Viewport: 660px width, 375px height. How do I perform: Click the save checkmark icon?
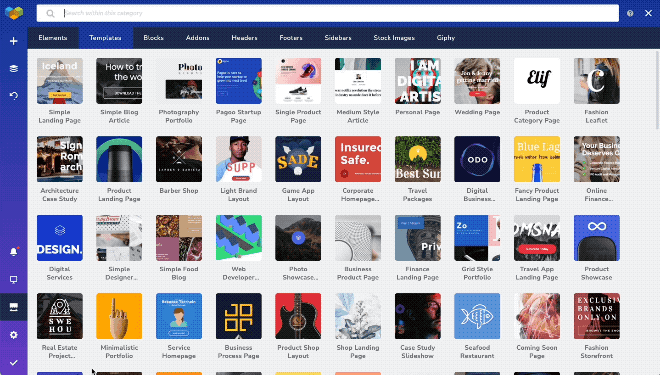pos(13,362)
